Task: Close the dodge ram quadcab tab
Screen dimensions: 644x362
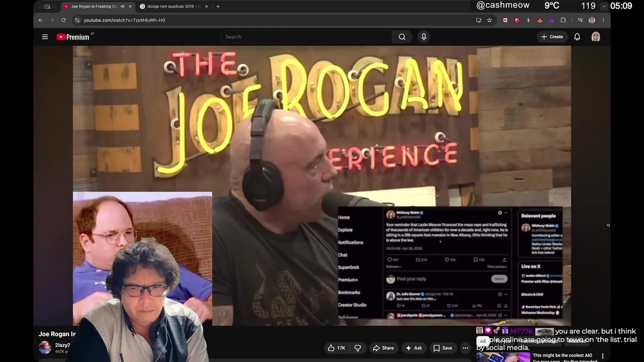Action: click(206, 7)
